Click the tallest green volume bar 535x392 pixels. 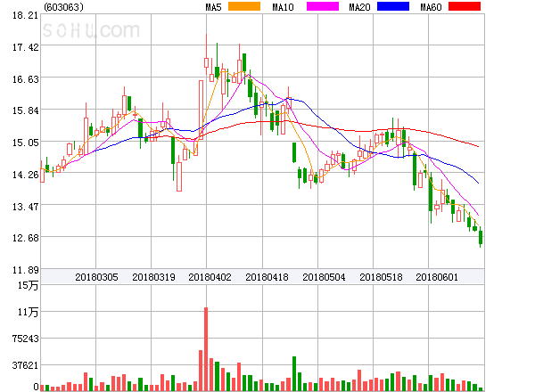[294, 373]
